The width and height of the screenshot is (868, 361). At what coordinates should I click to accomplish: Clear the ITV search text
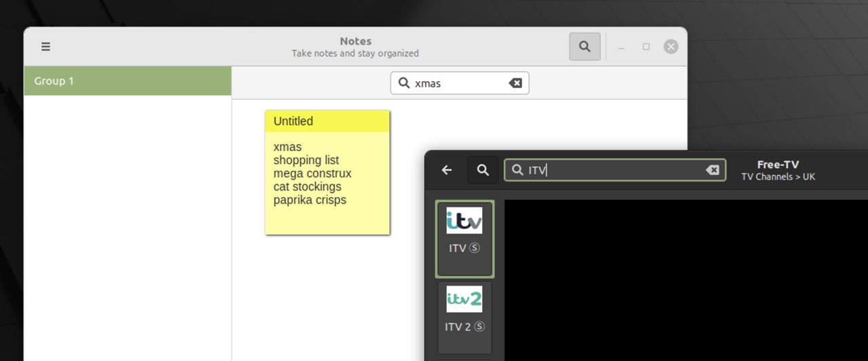coord(712,170)
